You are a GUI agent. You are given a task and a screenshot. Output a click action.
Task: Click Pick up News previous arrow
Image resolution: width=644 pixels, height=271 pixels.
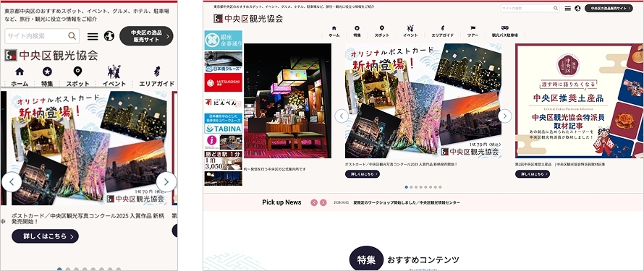[314, 202]
